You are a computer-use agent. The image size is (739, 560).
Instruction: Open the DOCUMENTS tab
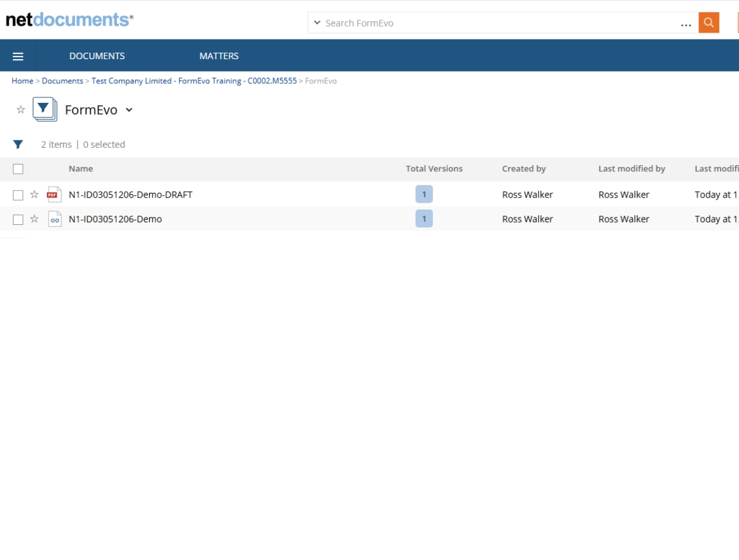(97, 56)
